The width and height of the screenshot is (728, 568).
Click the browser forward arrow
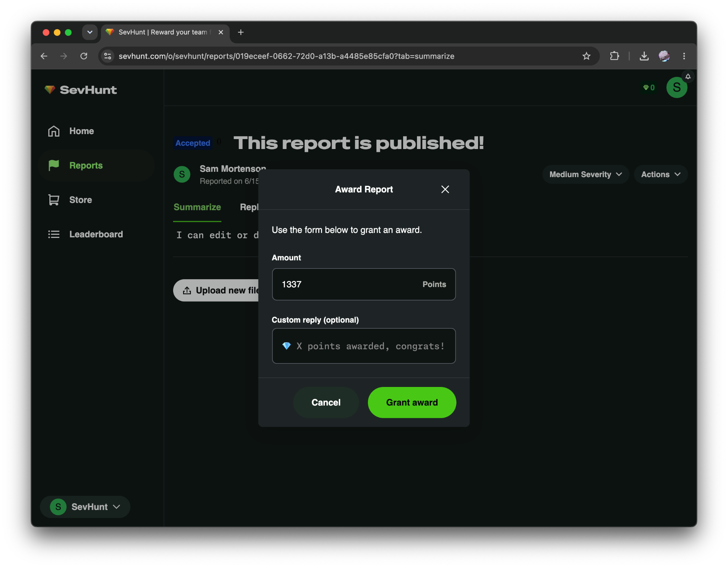pos(64,56)
